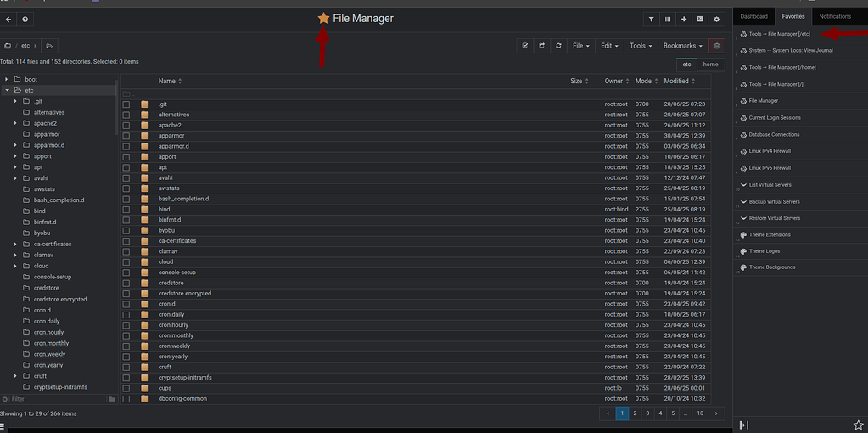The height and width of the screenshot is (433, 868).
Task: Refresh the file listing
Action: pyautogui.click(x=558, y=46)
